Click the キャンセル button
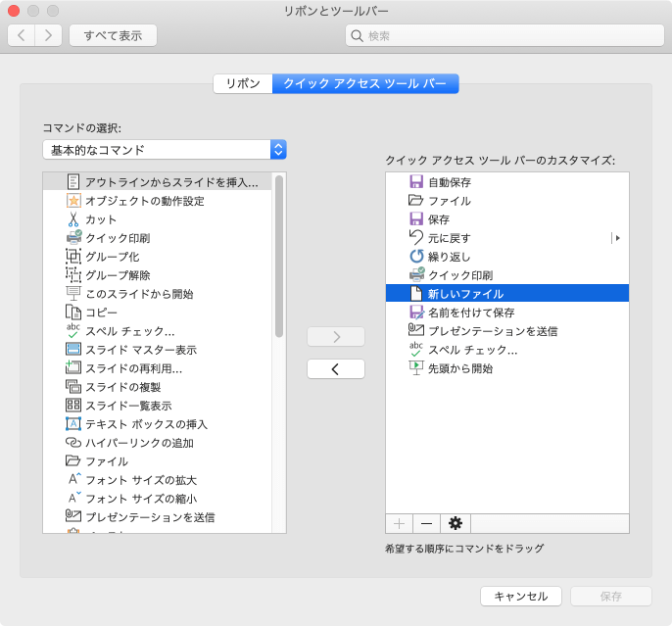 pos(520,596)
